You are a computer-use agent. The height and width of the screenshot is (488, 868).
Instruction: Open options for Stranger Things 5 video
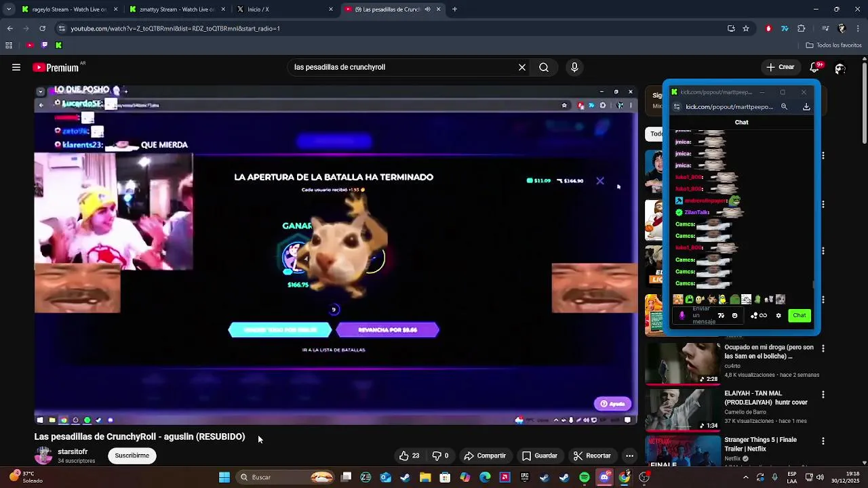pyautogui.click(x=823, y=441)
